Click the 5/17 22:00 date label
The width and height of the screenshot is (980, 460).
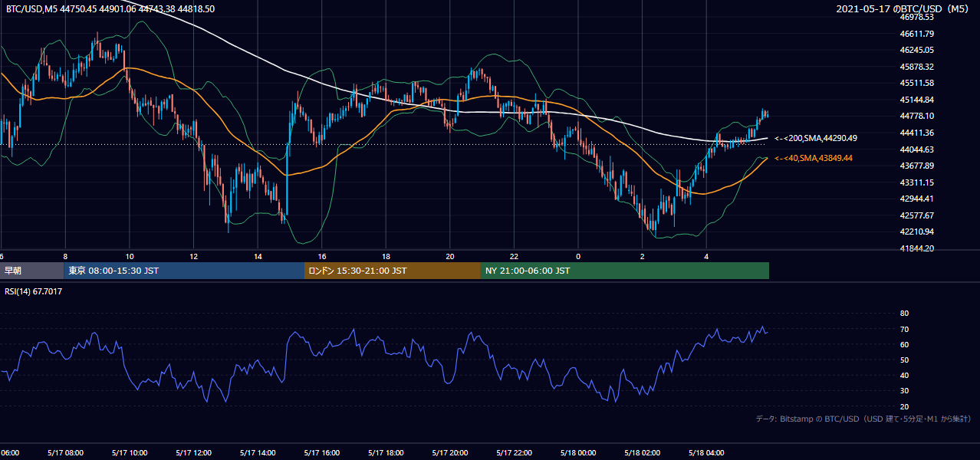514,452
